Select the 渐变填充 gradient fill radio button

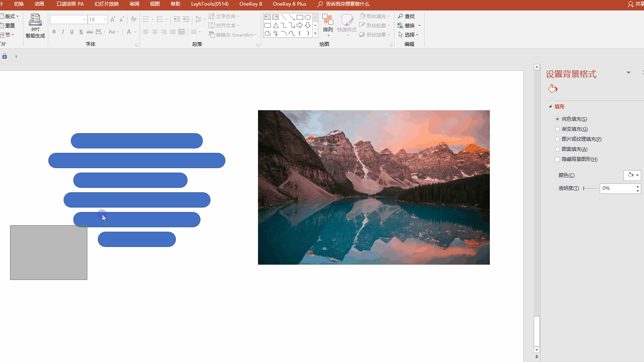[557, 129]
